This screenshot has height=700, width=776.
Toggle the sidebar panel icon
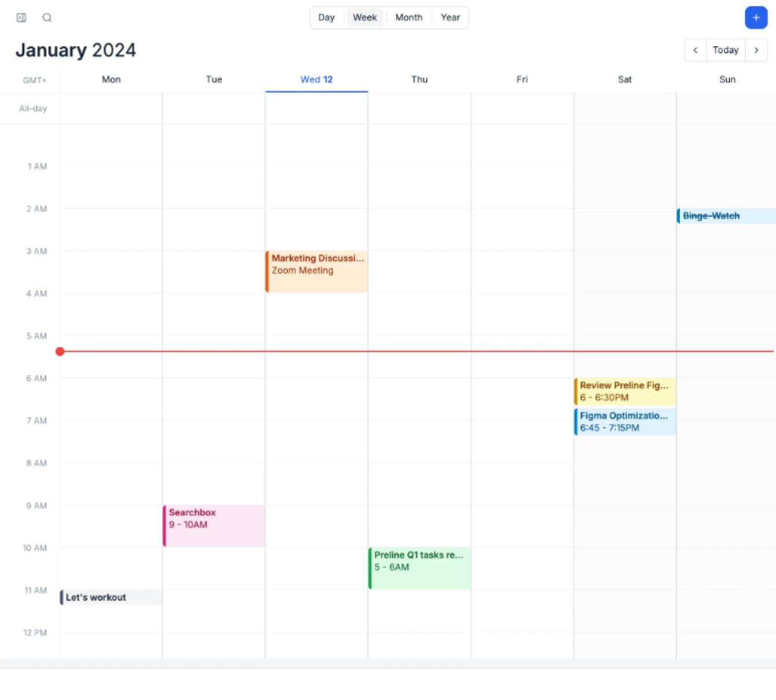point(21,17)
